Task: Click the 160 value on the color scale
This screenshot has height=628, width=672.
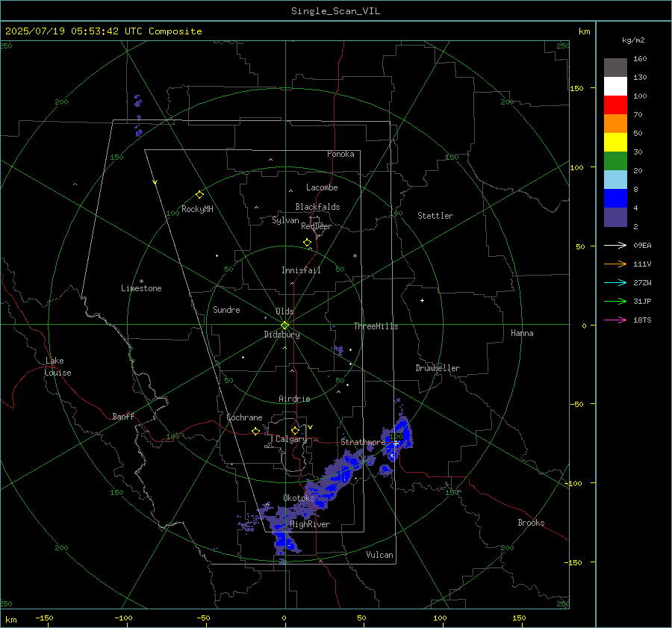Action: pos(640,59)
